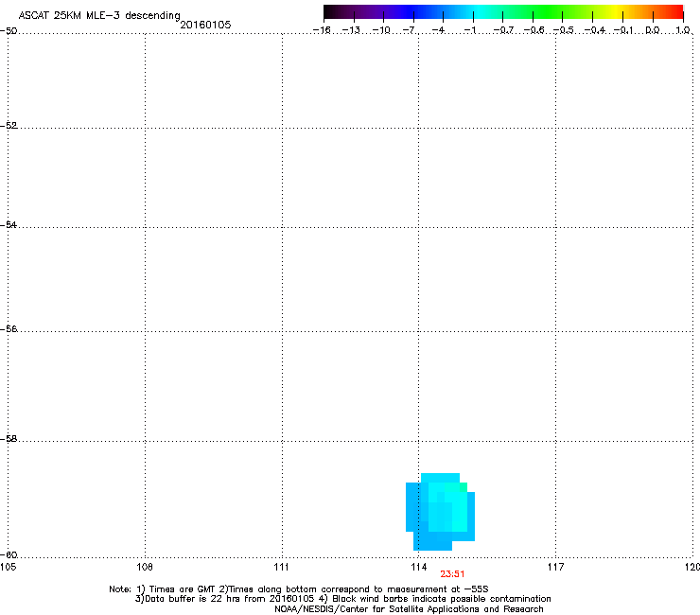The image size is (700, 615).
Task: Click the cyan data patch near longitude 114
Action: coord(440,512)
